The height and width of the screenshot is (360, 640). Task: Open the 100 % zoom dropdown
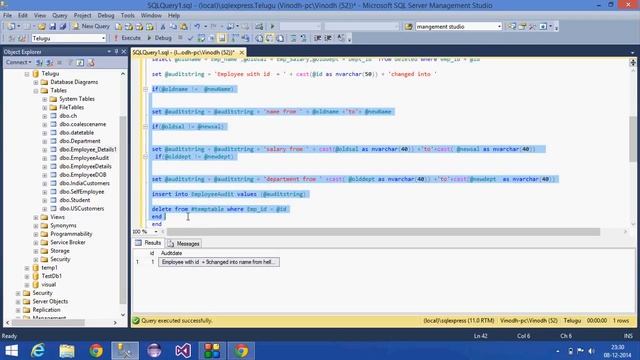coord(156,231)
